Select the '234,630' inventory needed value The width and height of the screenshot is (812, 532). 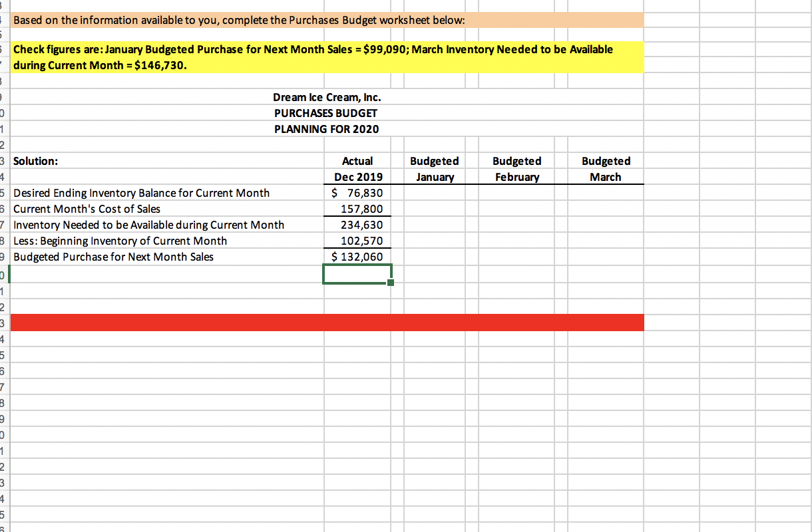357,225
